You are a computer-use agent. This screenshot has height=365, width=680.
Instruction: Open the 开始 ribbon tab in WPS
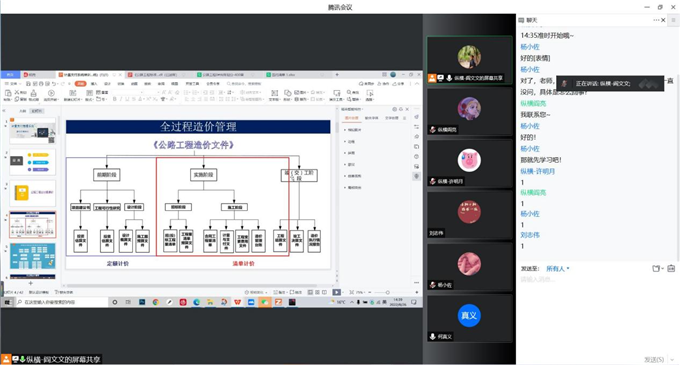coord(80,84)
